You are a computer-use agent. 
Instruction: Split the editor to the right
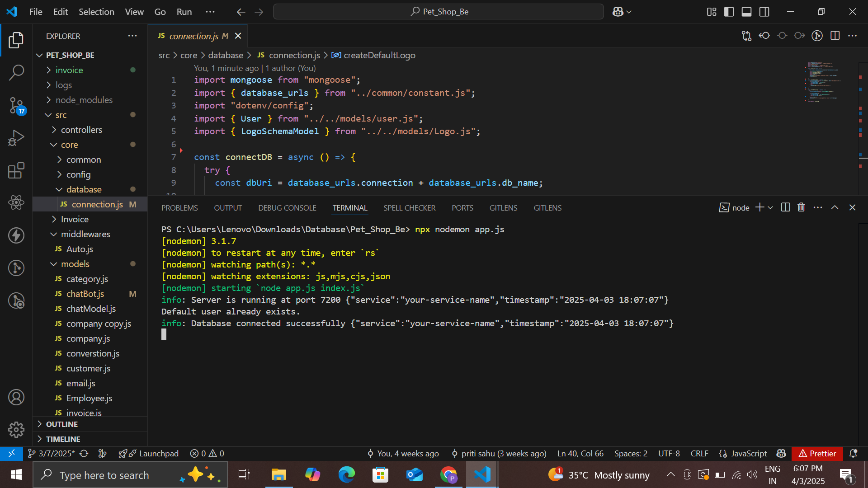(835, 36)
